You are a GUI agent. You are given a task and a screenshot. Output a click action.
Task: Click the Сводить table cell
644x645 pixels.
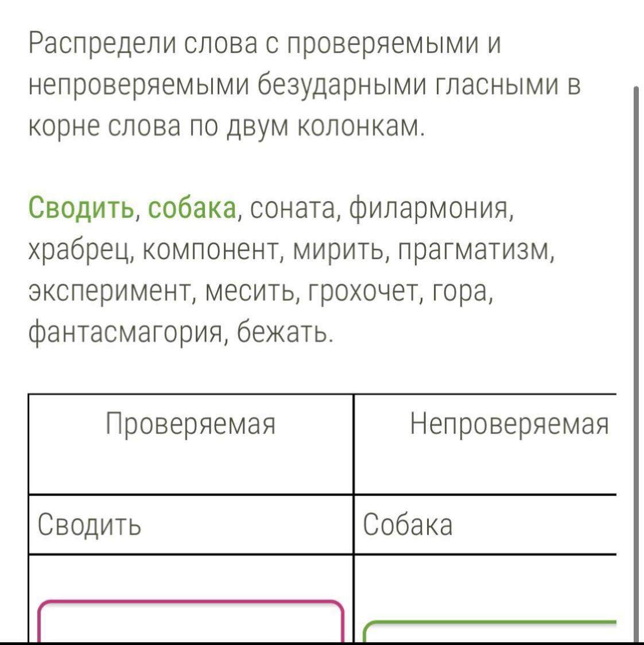[x=191, y=524]
